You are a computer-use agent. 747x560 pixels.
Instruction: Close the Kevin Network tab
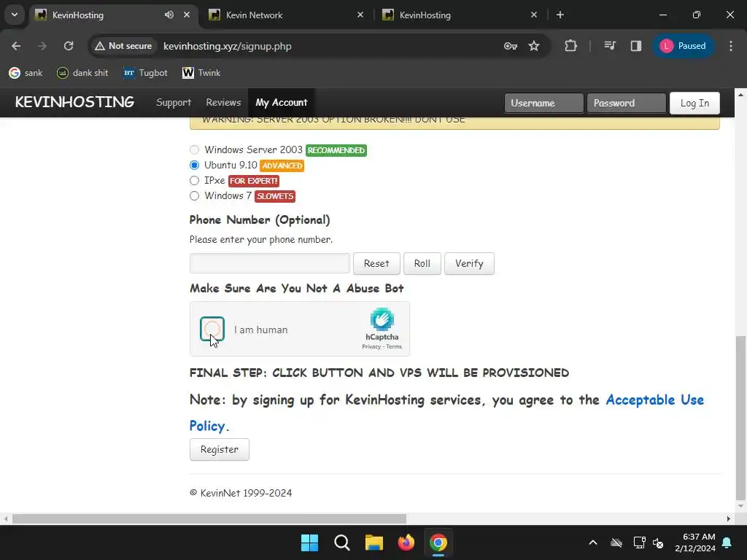[x=360, y=15]
